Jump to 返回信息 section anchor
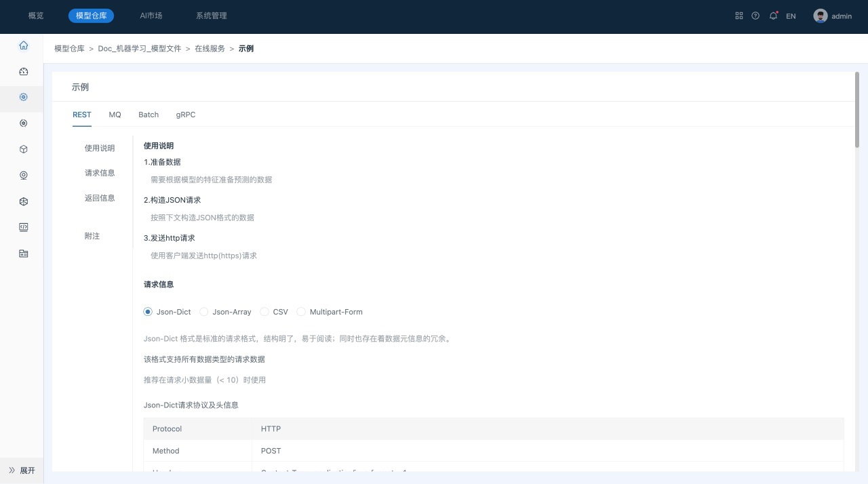The image size is (868, 484). (100, 198)
